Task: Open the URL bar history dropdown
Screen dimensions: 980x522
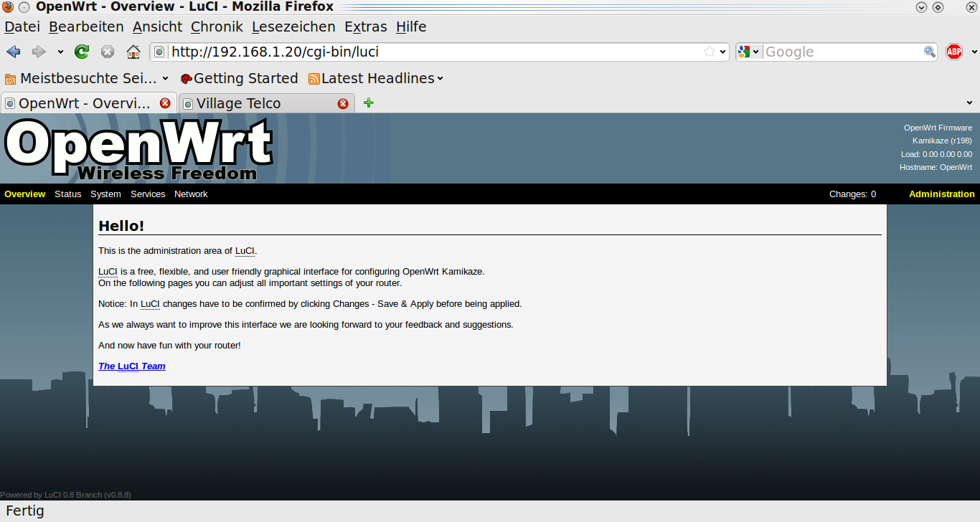Action: click(722, 52)
